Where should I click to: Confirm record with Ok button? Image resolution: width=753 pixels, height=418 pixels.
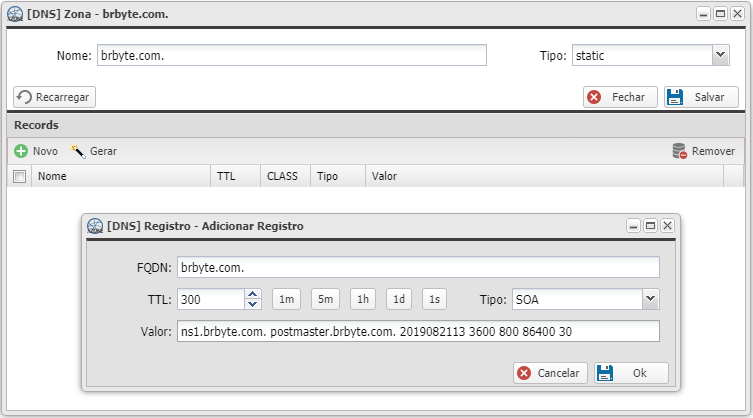[x=631, y=373]
